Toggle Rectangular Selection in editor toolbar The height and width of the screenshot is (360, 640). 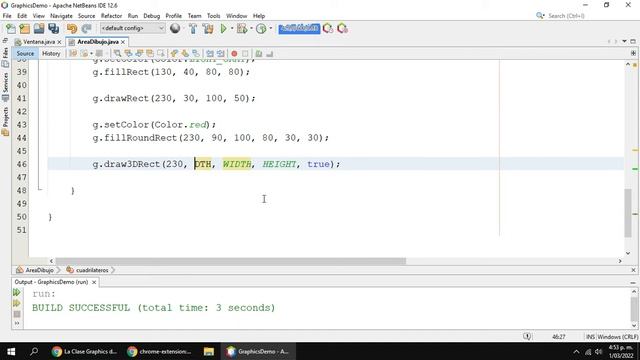161,53
